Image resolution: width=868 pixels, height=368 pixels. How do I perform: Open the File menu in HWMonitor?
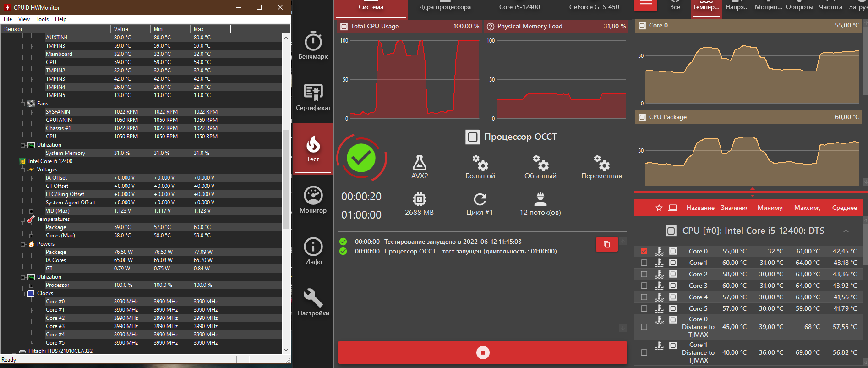tap(8, 19)
